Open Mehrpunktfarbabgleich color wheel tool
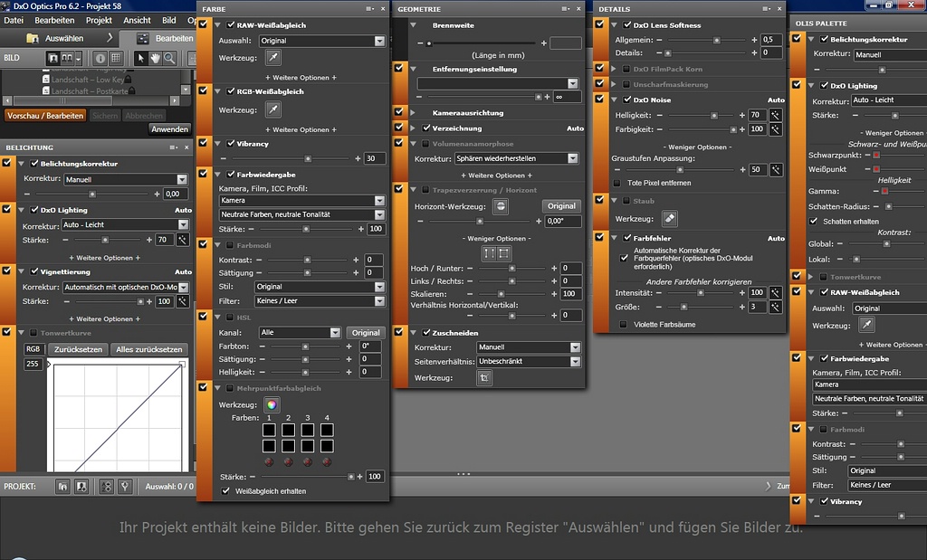 pos(272,404)
